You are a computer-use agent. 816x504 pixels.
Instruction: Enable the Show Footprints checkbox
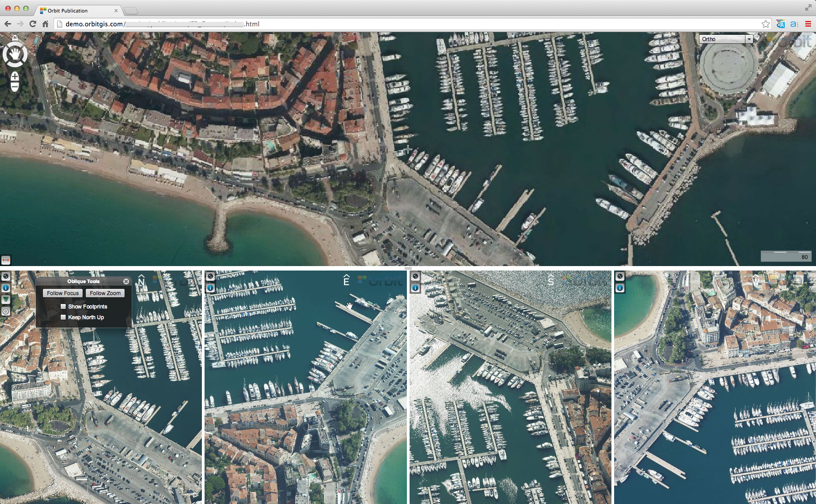pos(63,307)
